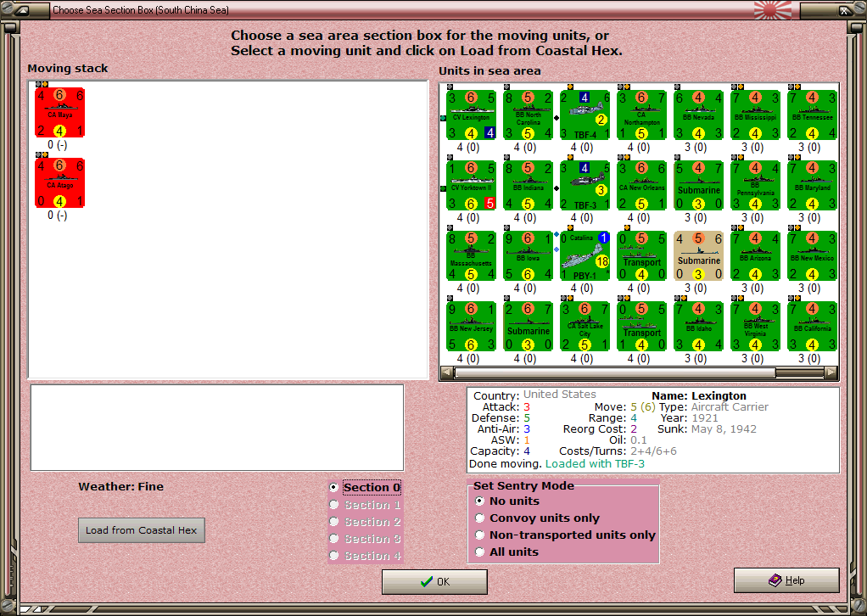Choose the BB Nevada battleship counter

click(698, 115)
